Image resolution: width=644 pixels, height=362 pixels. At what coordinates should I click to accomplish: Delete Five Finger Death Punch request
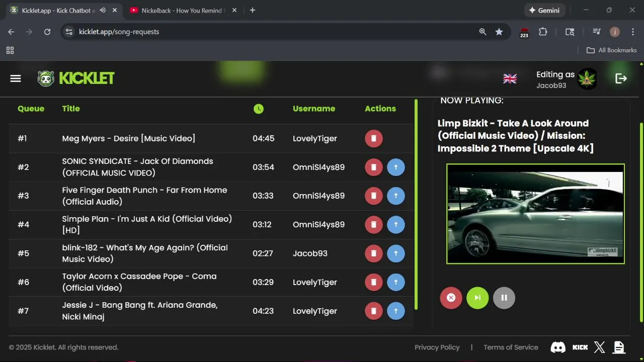click(373, 196)
